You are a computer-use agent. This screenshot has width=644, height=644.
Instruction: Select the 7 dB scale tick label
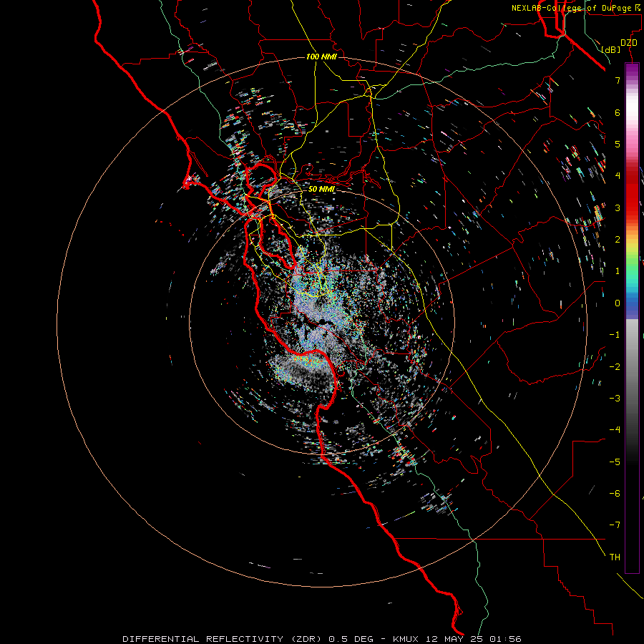(x=618, y=80)
